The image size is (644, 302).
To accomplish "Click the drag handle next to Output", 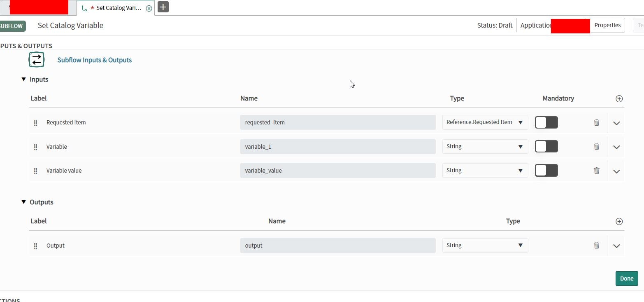I will pos(35,245).
